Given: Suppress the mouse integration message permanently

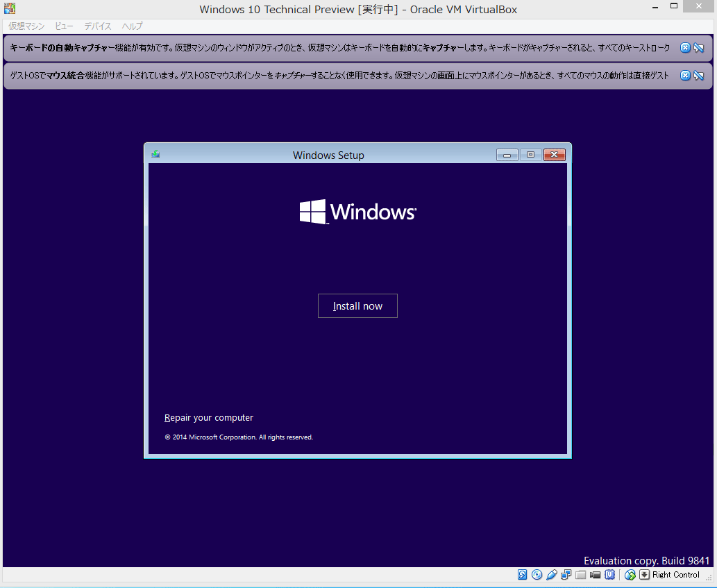Looking at the screenshot, I should (x=699, y=76).
